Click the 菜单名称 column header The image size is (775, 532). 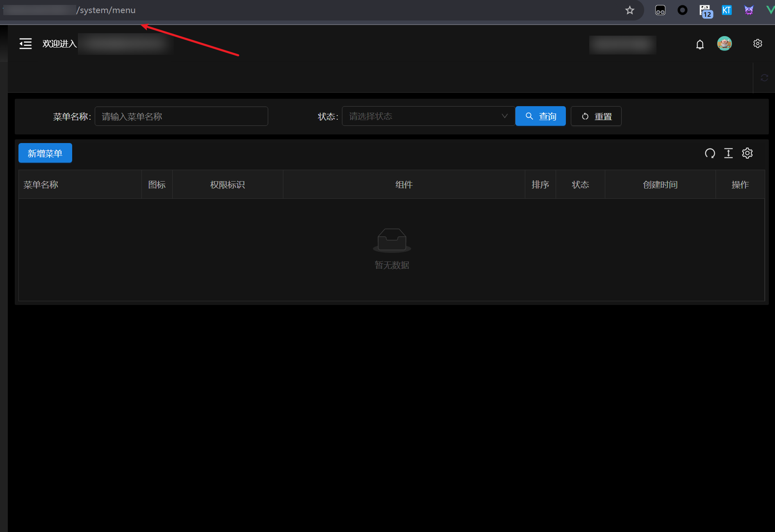tap(41, 185)
